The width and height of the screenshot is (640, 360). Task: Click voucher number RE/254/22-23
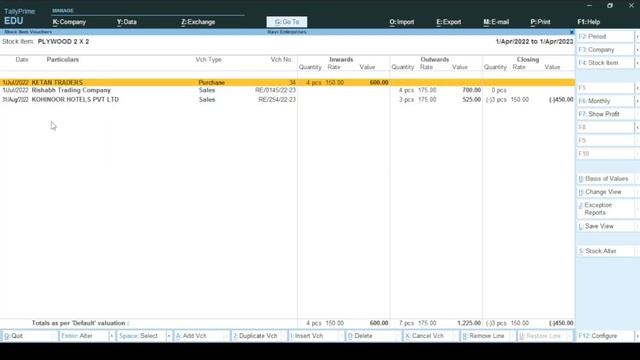[x=277, y=100]
